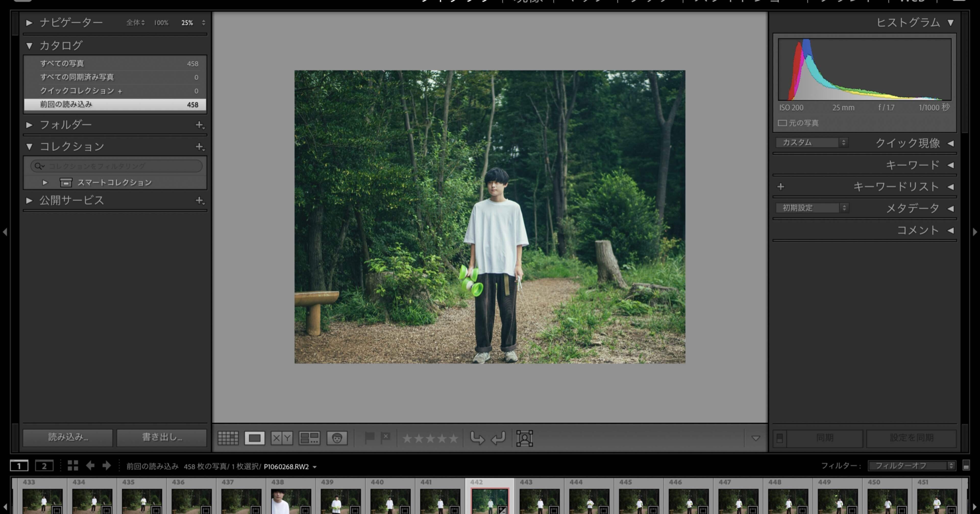Switch to grid view icon in toolbar

[228, 438]
